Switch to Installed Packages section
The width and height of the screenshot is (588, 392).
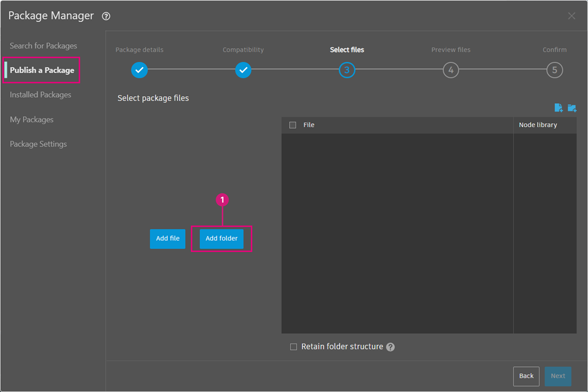click(40, 94)
